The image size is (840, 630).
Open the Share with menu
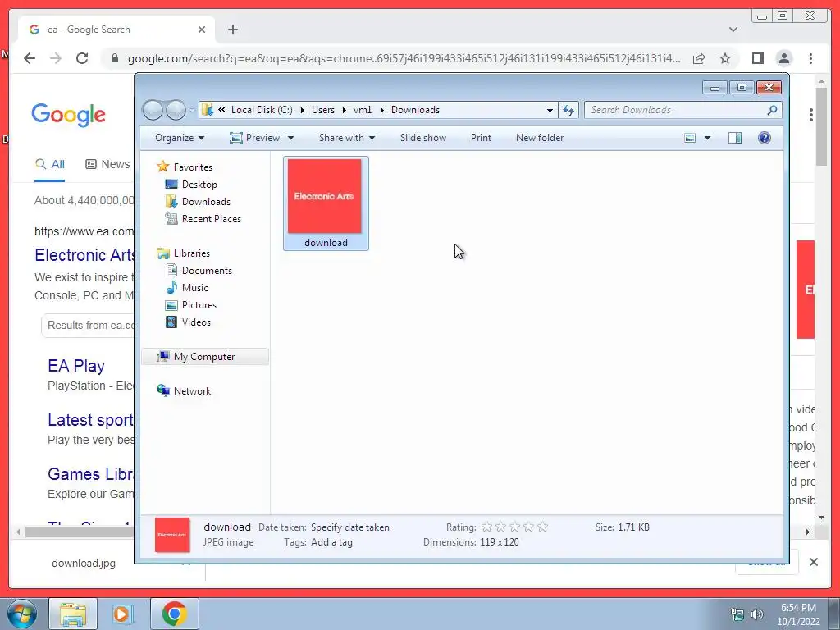pos(347,138)
